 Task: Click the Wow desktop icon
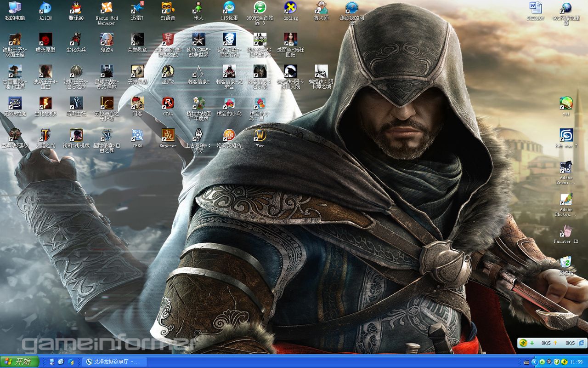[260, 135]
